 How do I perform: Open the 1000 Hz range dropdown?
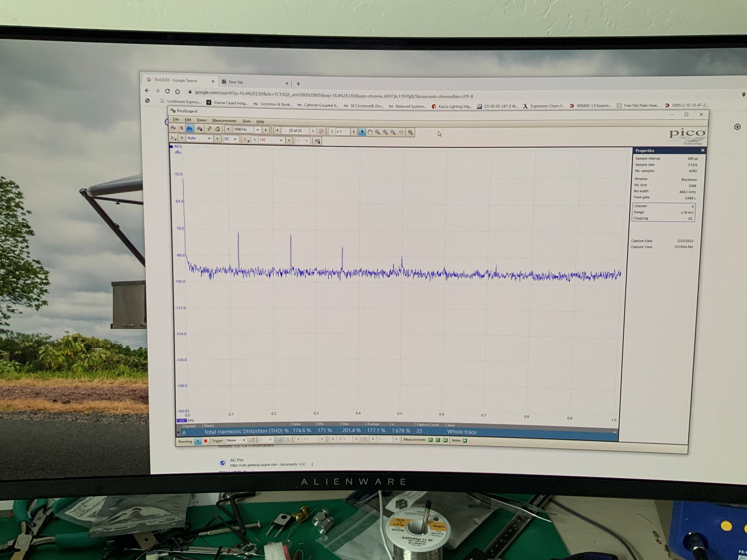[x=258, y=130]
